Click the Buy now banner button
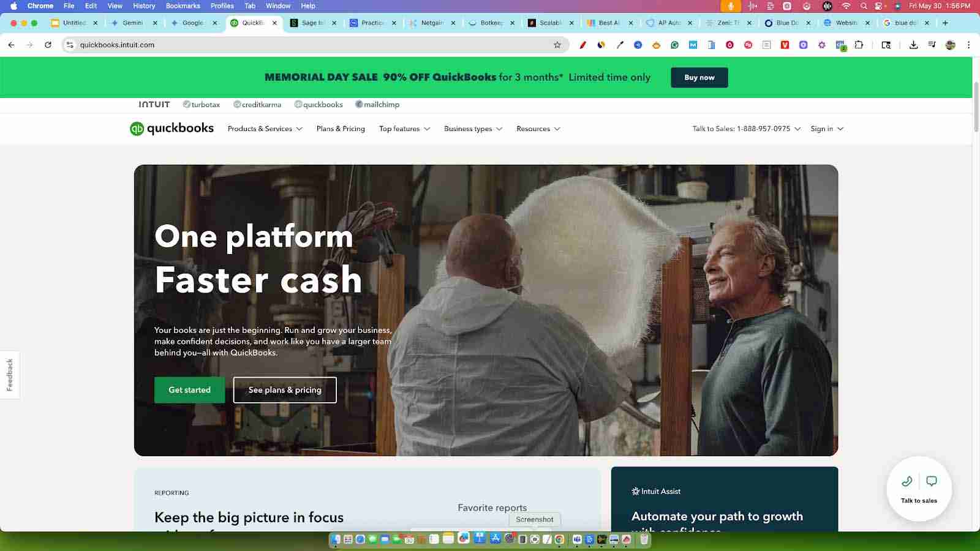The image size is (980, 551). point(699,78)
